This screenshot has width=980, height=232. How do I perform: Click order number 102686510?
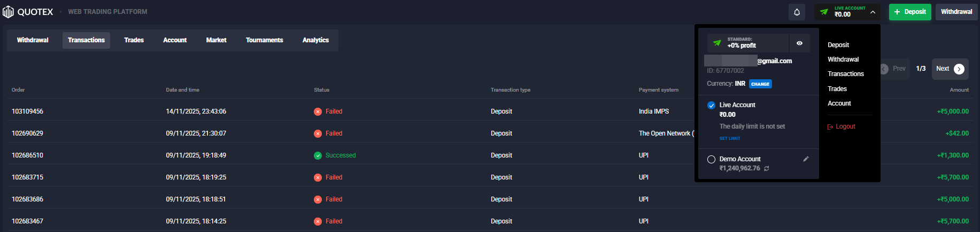coord(27,155)
